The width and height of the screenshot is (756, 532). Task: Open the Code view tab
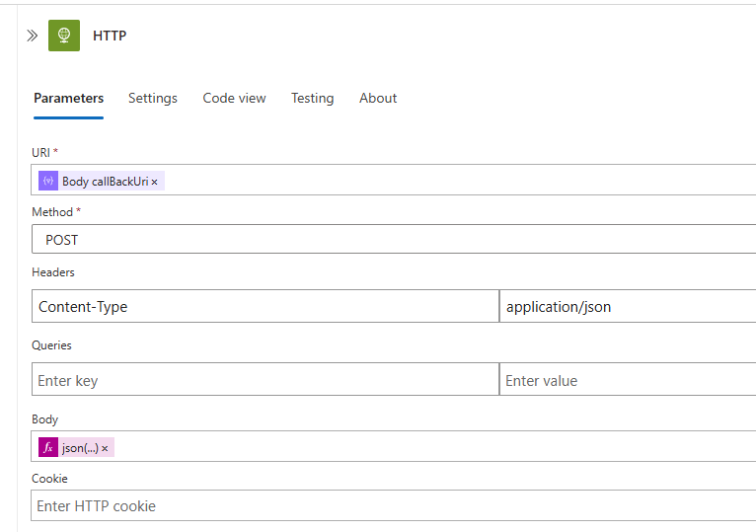click(x=234, y=98)
